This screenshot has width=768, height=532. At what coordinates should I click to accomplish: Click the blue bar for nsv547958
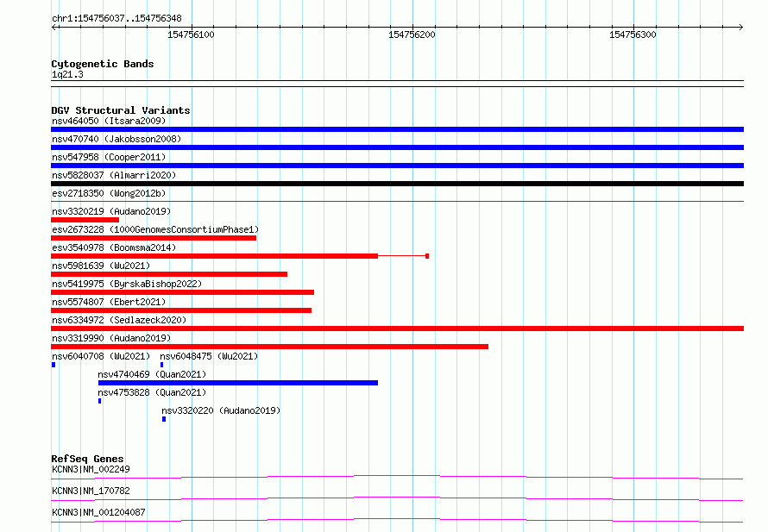397,166
